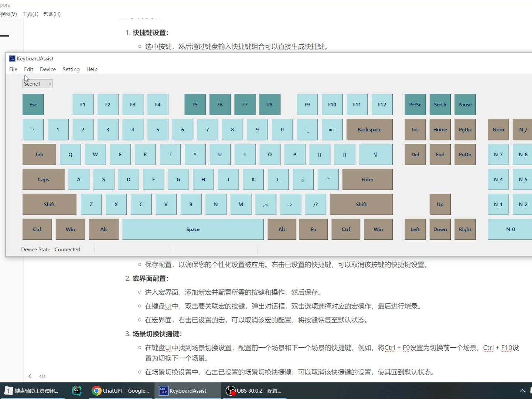Select the Backspace key
The image size is (532, 399).
pos(369,130)
